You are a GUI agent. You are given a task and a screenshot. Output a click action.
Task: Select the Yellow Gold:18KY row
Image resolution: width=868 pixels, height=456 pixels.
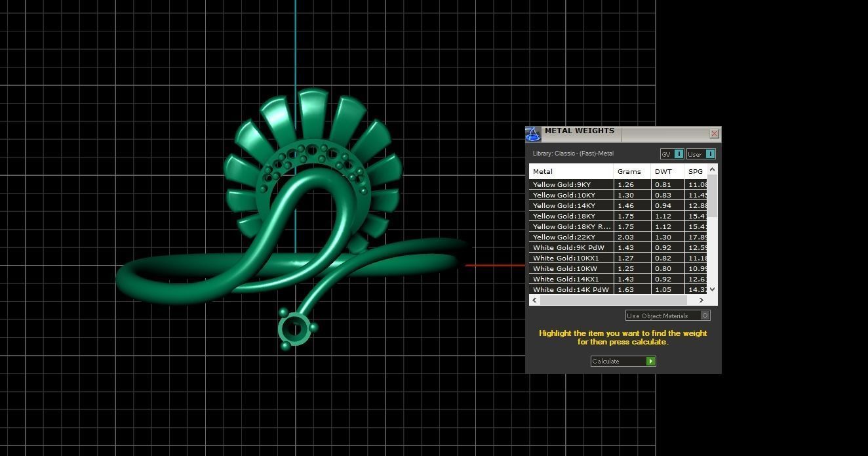(618, 216)
